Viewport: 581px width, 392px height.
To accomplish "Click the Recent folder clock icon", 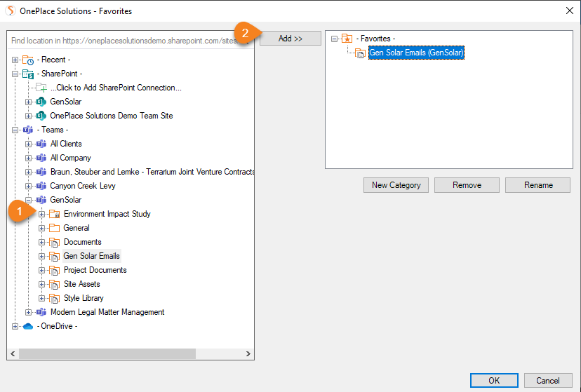I will [x=28, y=60].
